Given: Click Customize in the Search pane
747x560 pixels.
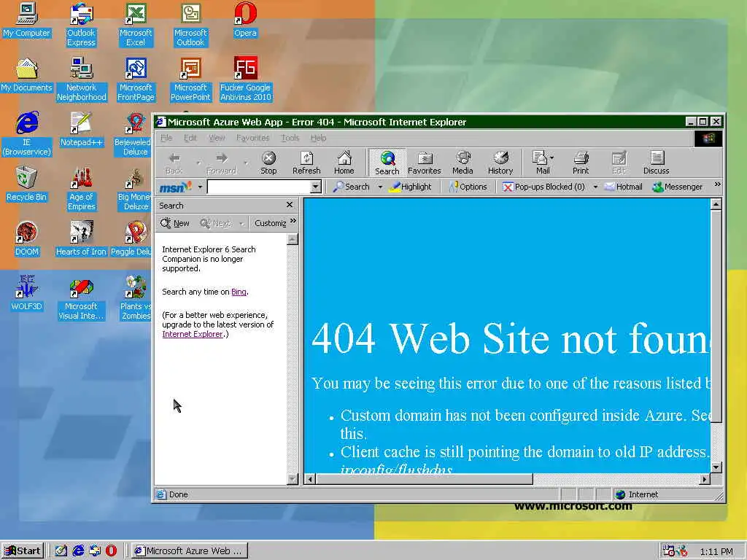Looking at the screenshot, I should coord(270,223).
